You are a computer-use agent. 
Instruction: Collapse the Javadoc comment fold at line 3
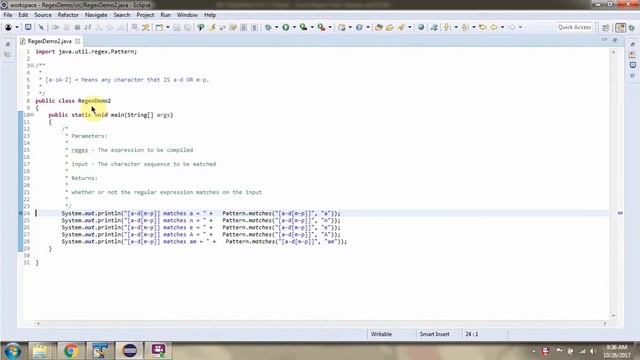(x=32, y=66)
